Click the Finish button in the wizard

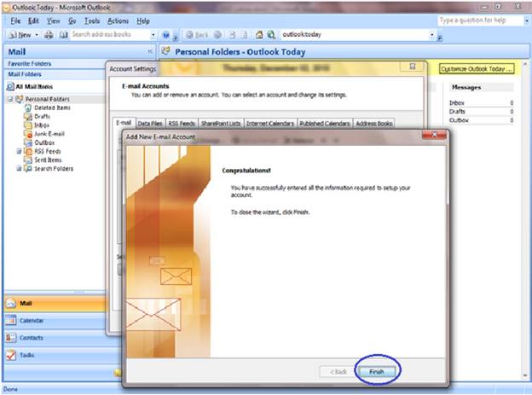tap(377, 372)
